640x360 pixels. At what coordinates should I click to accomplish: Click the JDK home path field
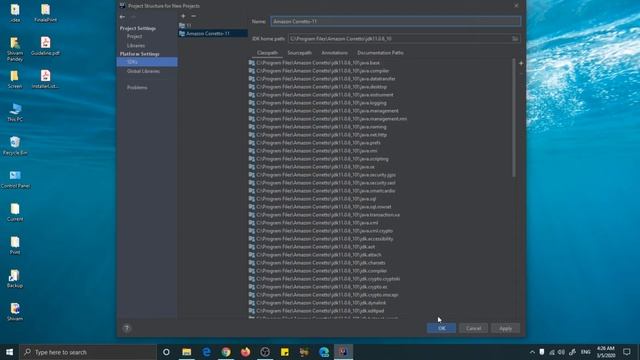pyautogui.click(x=399, y=39)
